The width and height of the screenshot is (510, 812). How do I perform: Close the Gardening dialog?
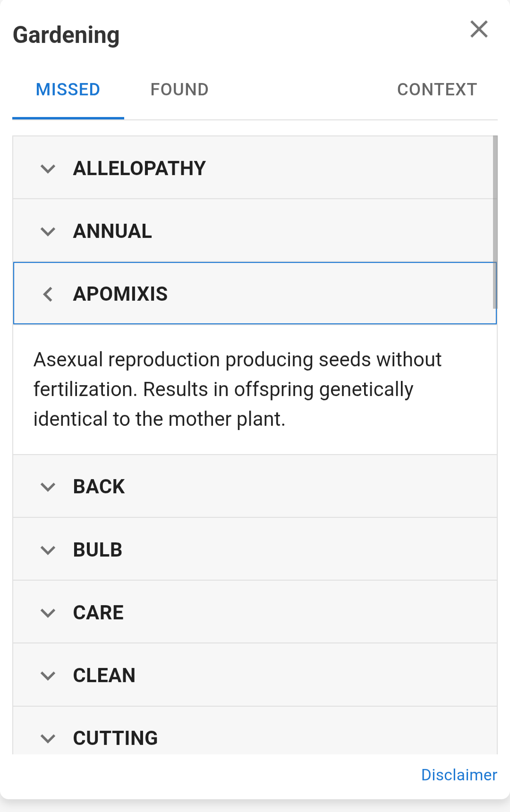479,29
